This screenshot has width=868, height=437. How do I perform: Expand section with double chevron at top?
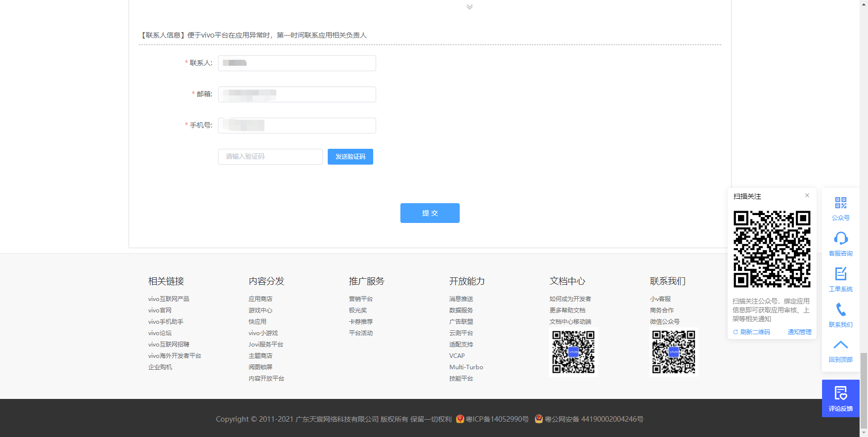point(470,7)
